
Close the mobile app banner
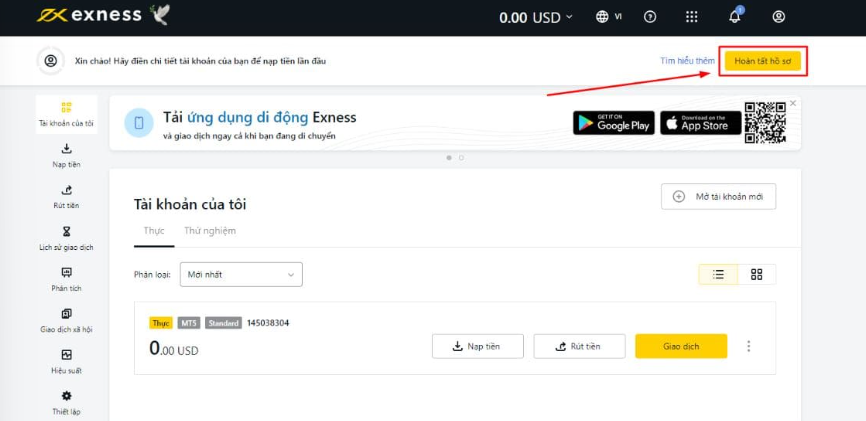point(793,103)
